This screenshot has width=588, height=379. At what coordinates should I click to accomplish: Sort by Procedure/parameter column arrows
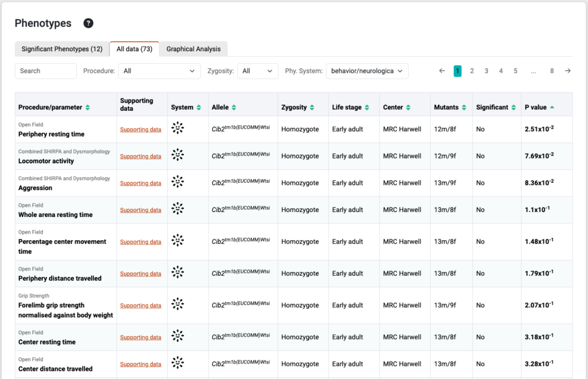[x=87, y=107]
